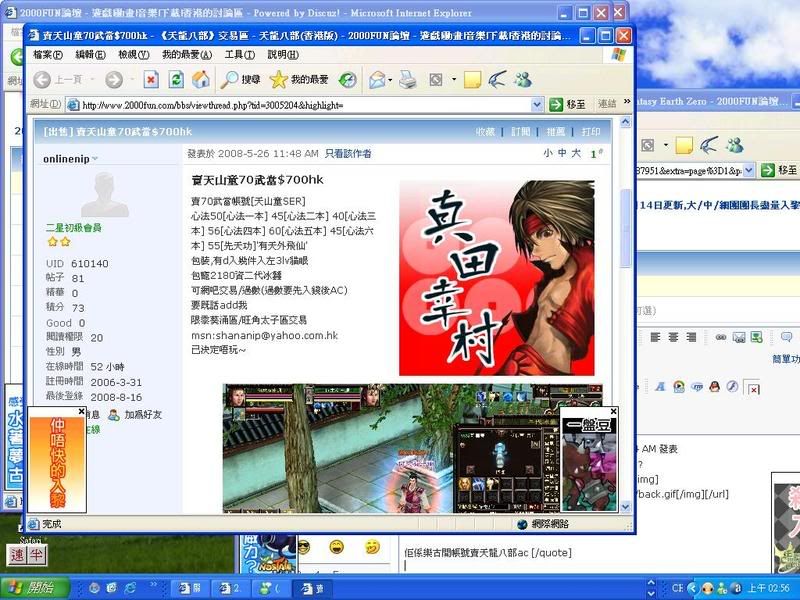Click the Forward arrow in the front browser toolbar
This screenshot has height=600, width=800.
pyautogui.click(x=114, y=80)
